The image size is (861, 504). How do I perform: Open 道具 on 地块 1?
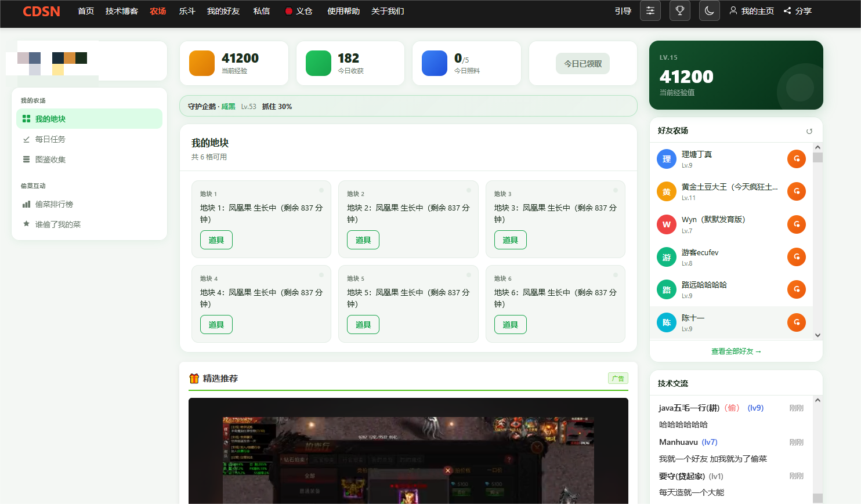click(216, 240)
